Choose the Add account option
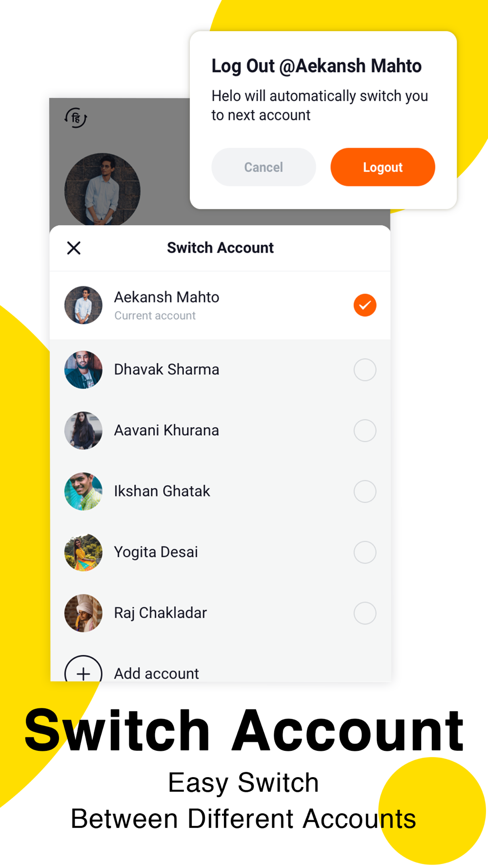Screen dimensions: 488x868 point(157,673)
